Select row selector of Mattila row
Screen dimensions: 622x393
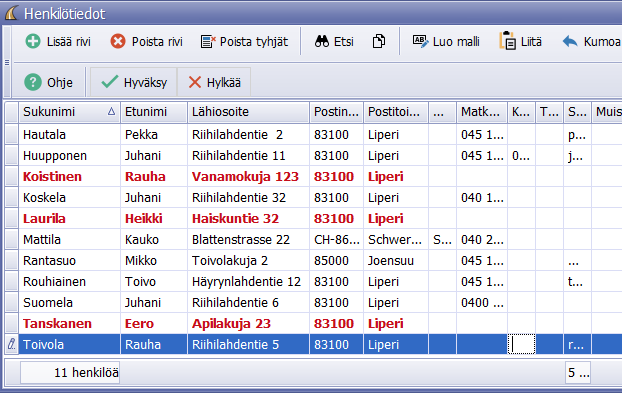[12, 240]
